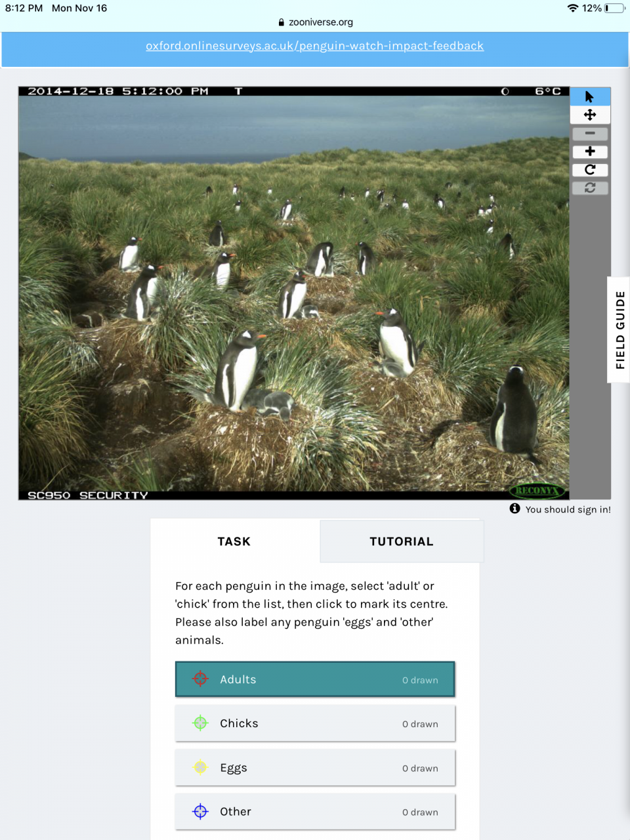
Task: Click the 6°C temperature reading
Action: pos(548,91)
